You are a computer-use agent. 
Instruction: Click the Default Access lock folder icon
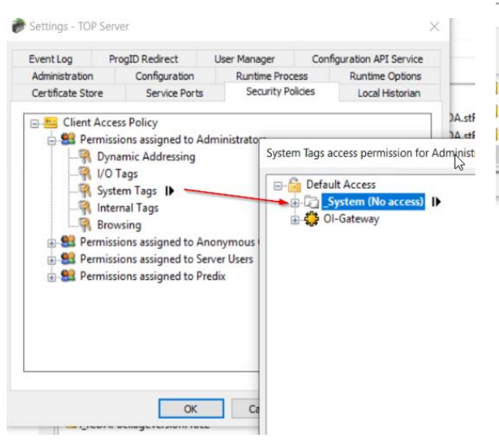click(x=295, y=185)
